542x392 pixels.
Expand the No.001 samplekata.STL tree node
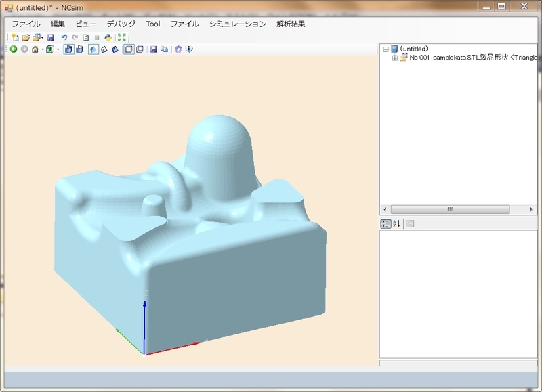click(x=395, y=60)
